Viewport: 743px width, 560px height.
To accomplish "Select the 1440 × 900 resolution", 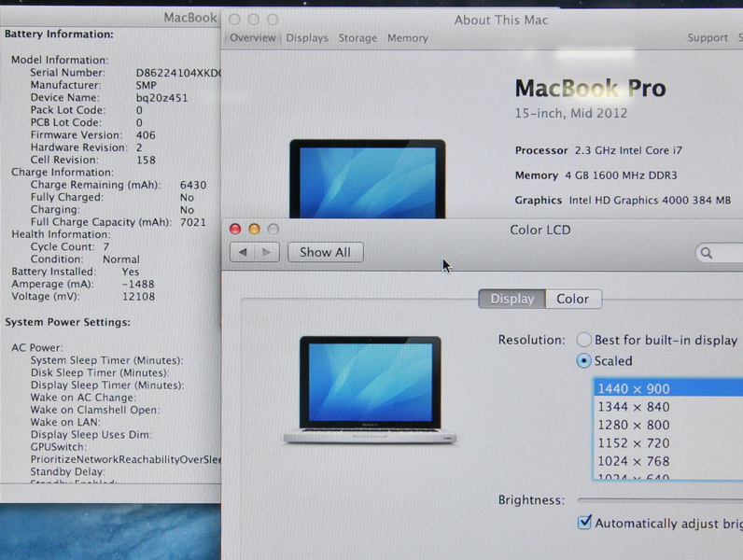I will (x=668, y=388).
